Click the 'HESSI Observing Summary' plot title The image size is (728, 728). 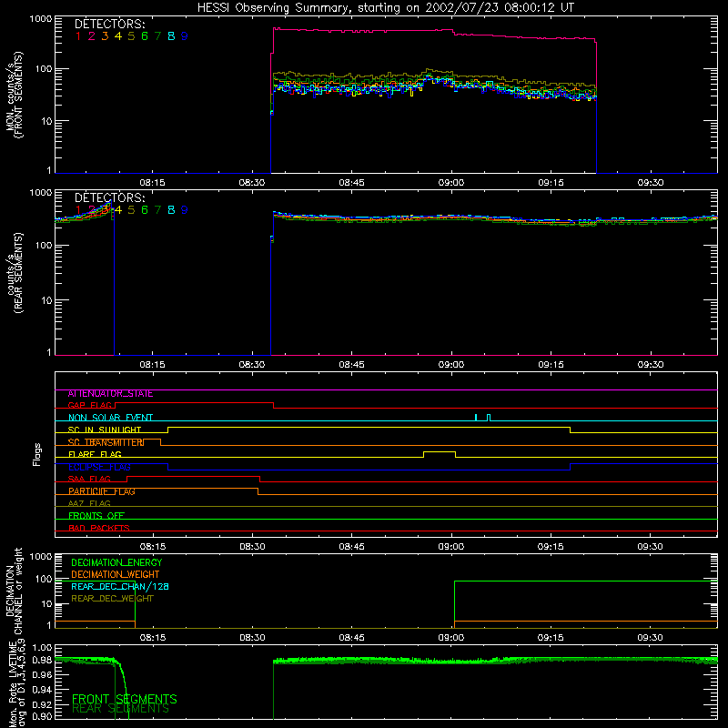pos(385,8)
